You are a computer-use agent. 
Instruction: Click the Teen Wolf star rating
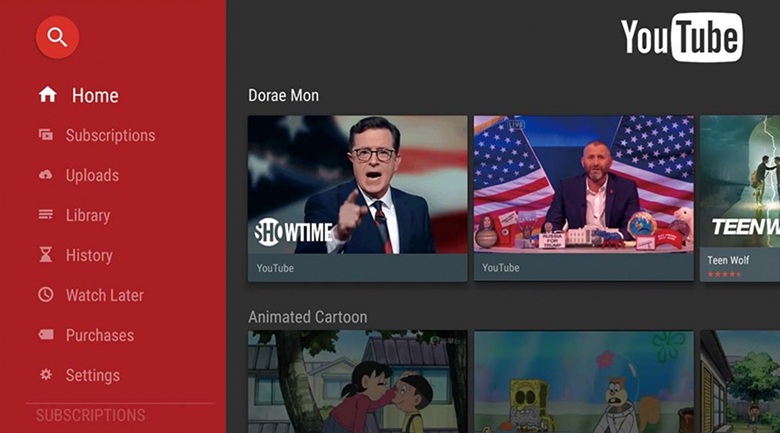(x=724, y=274)
